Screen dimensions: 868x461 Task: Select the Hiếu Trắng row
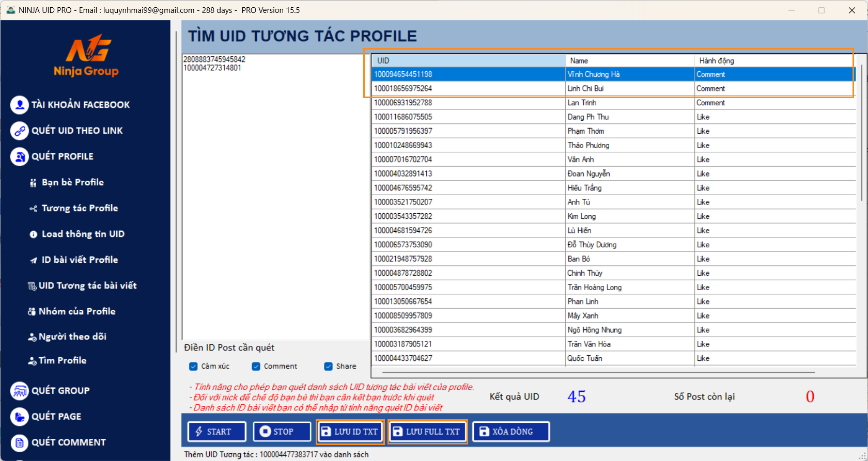pos(613,188)
